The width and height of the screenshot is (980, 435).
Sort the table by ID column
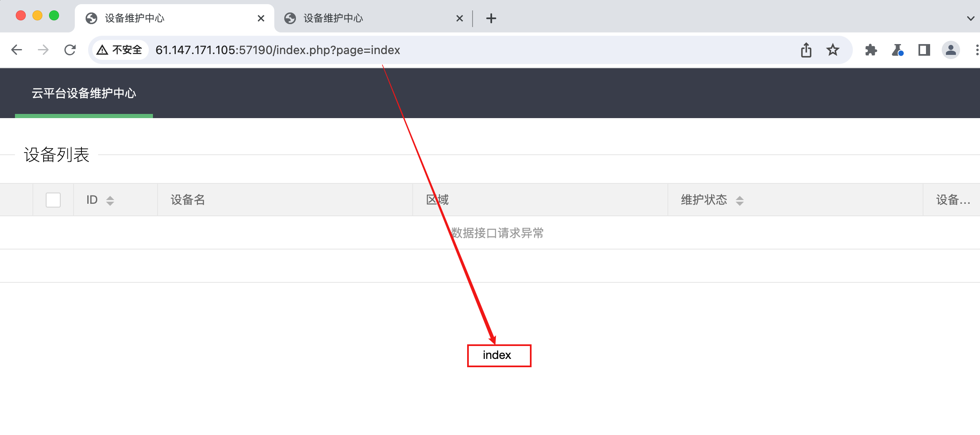[110, 200]
